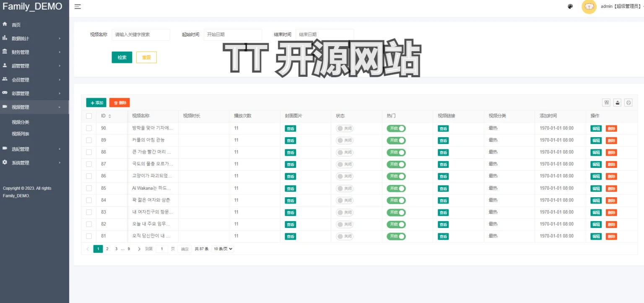The height and width of the screenshot is (303, 644).
Task: Click the 重置 reset button
Action: tap(146, 57)
